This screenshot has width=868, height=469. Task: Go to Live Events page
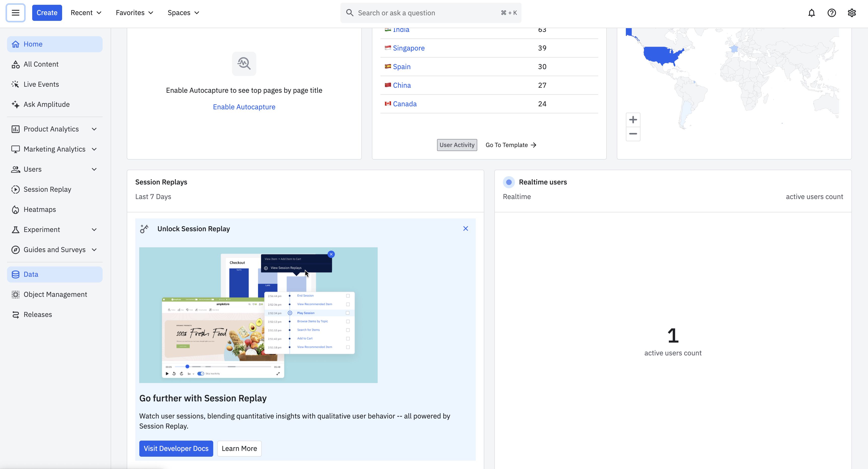41,84
